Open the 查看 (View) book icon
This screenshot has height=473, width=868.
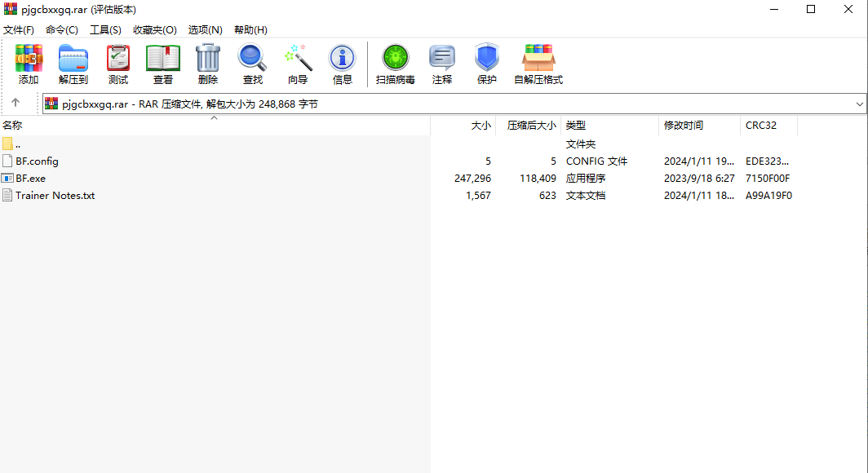tap(163, 64)
